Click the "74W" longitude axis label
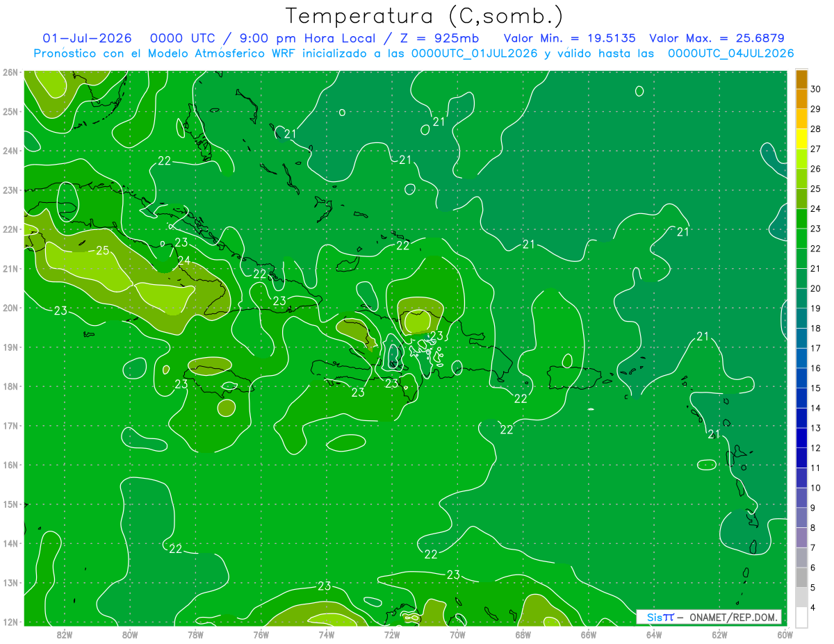 [x=327, y=634]
